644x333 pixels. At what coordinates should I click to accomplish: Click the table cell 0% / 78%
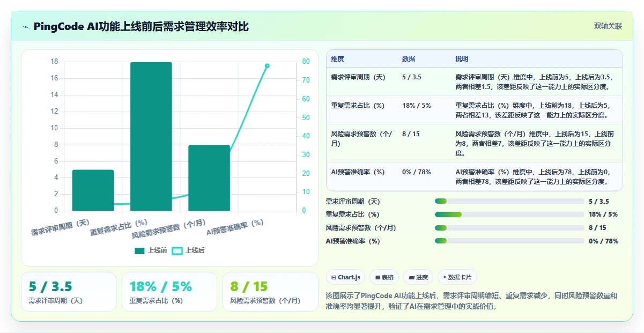[417, 172]
